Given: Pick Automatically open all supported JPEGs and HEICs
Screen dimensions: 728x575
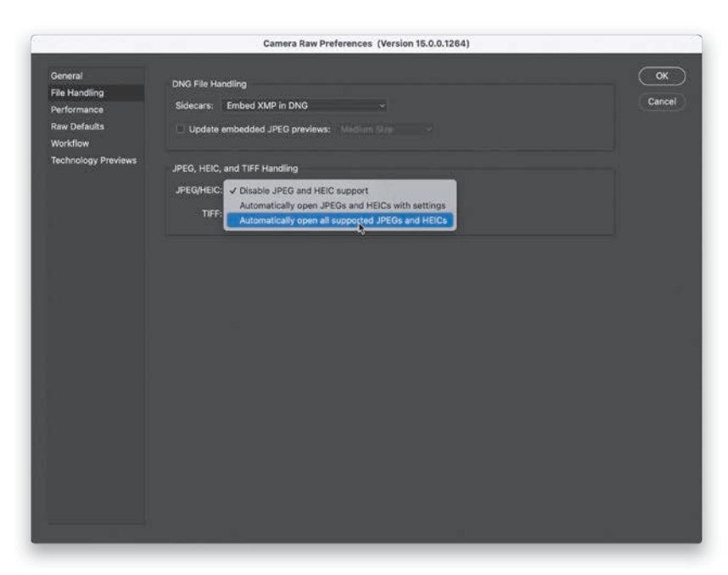Looking at the screenshot, I should coord(342,221).
